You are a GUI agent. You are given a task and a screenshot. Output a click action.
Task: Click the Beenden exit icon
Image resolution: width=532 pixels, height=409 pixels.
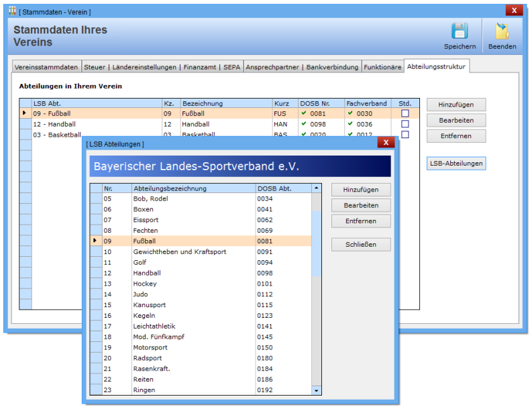(502, 32)
